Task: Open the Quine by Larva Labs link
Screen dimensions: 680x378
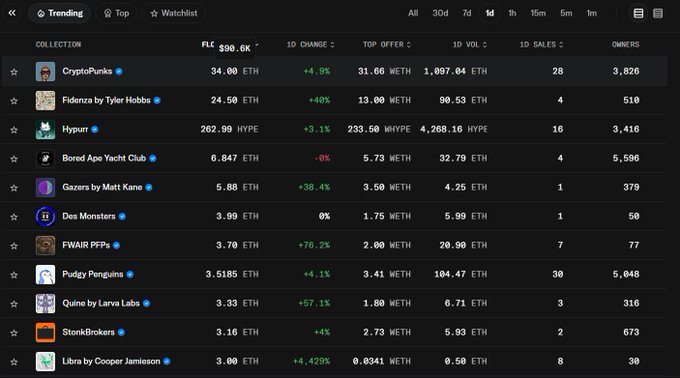Action: [x=101, y=303]
